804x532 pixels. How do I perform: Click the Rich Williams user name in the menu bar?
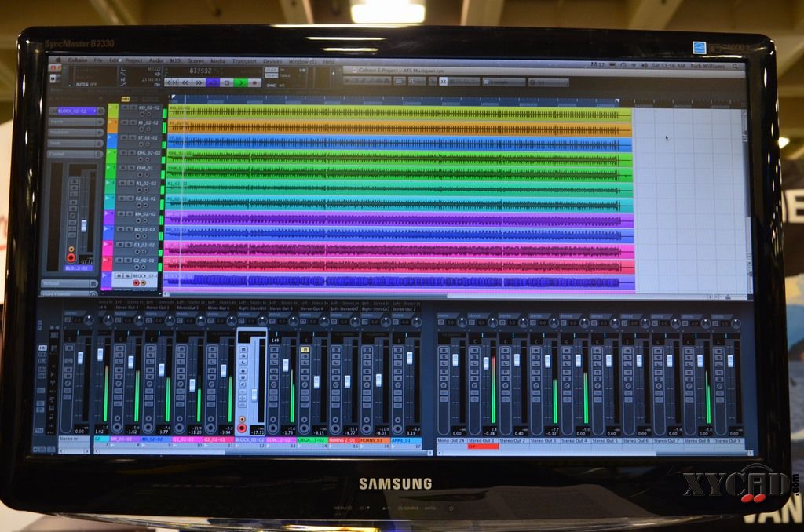point(707,66)
